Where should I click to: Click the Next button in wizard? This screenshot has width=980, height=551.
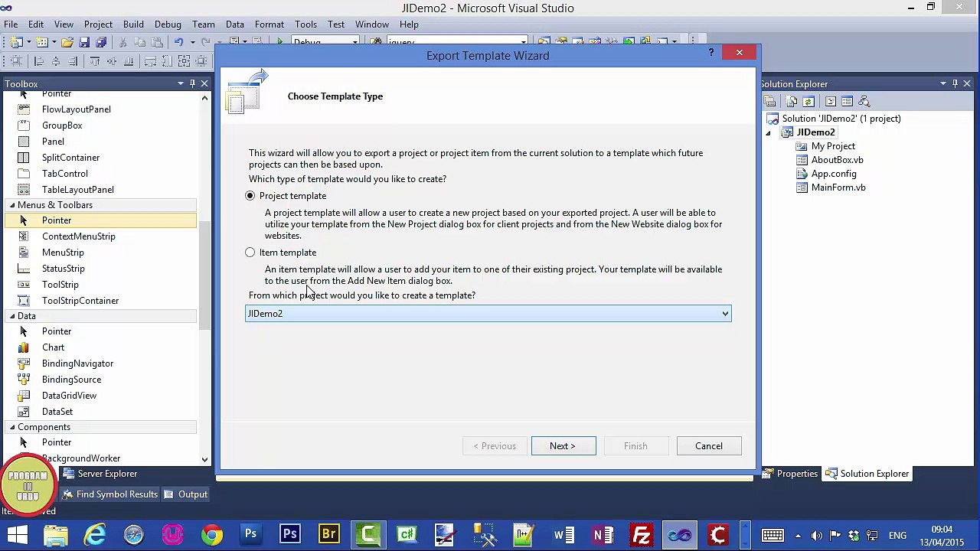click(x=563, y=446)
